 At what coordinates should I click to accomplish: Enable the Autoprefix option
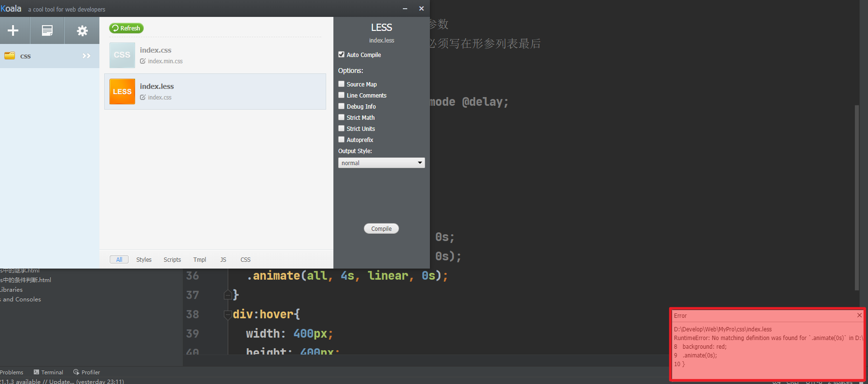tap(342, 140)
